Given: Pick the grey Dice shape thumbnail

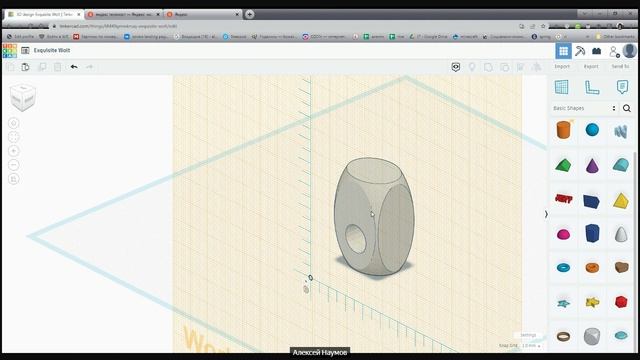Looking at the screenshot, I should pos(592,336).
